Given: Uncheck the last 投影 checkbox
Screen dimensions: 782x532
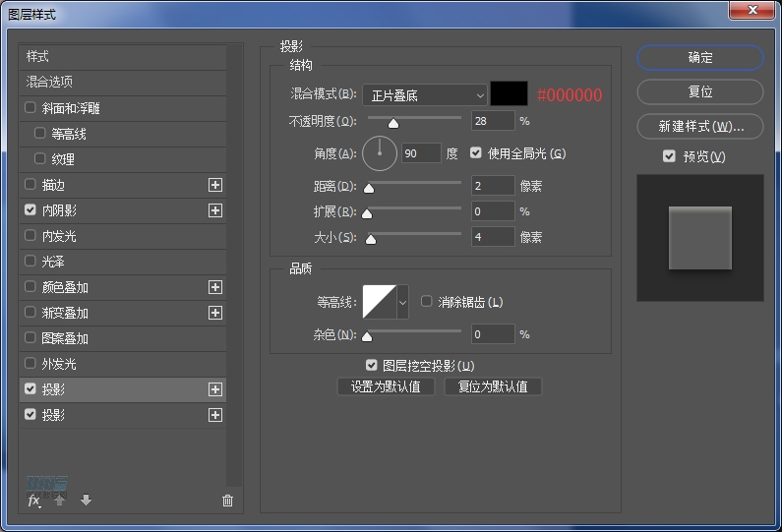Looking at the screenshot, I should click(x=30, y=414).
